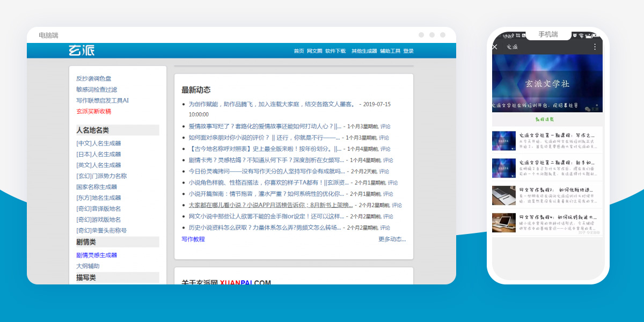Open the article 网文小说中那些让人欲罢不能的金手指

[266, 216]
